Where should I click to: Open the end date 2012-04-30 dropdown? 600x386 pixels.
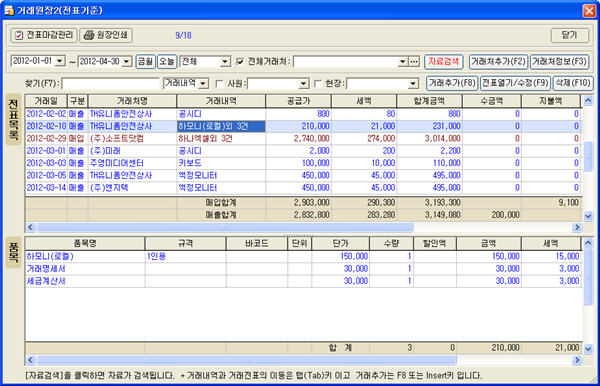pyautogui.click(x=127, y=61)
